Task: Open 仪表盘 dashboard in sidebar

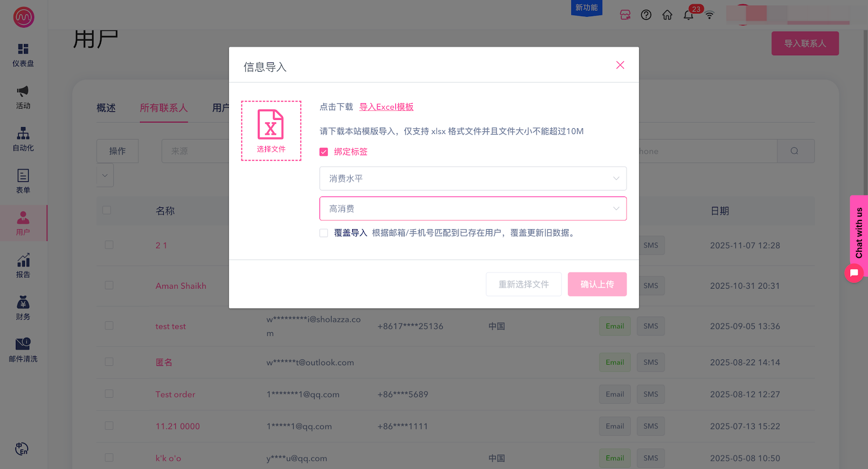Action: (x=23, y=55)
